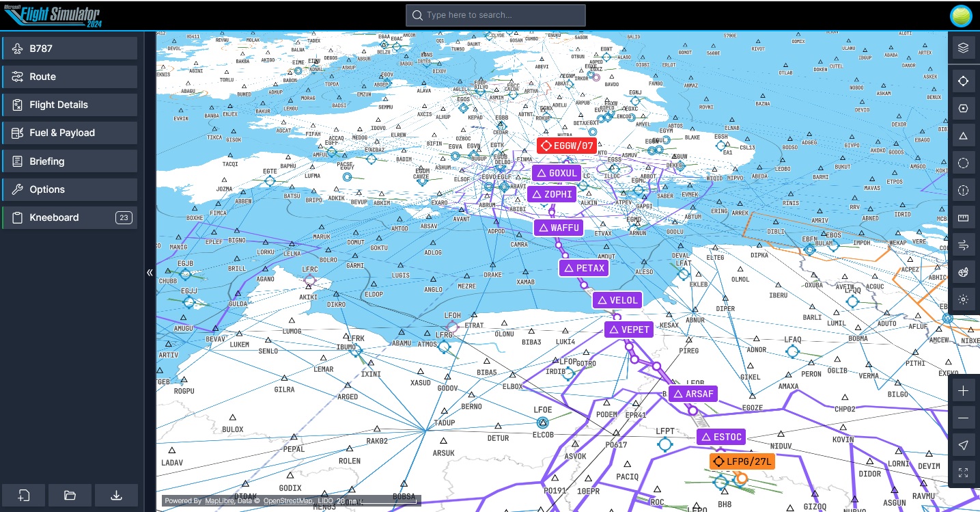Image resolution: width=980 pixels, height=512 pixels.
Task: Click the LADAV waypoint triangle
Action: point(171,450)
